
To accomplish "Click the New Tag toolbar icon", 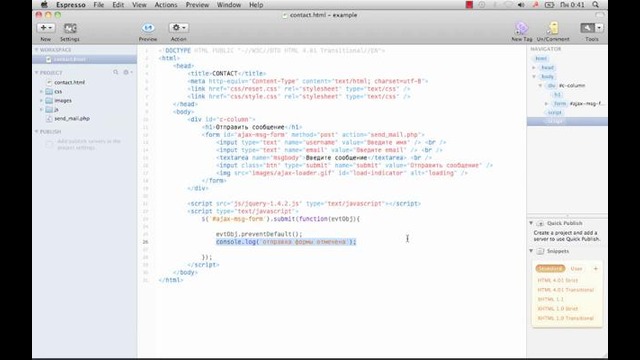I will (x=521, y=28).
